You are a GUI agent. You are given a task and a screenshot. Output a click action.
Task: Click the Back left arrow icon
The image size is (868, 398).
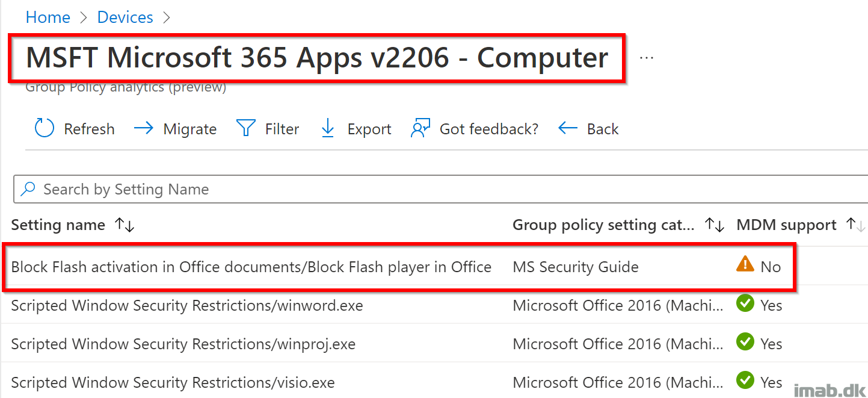568,128
